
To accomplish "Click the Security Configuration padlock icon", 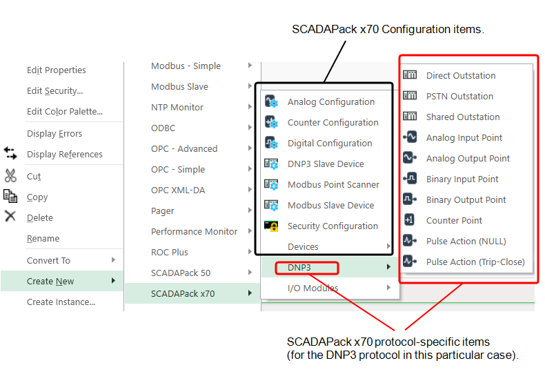I will [271, 226].
